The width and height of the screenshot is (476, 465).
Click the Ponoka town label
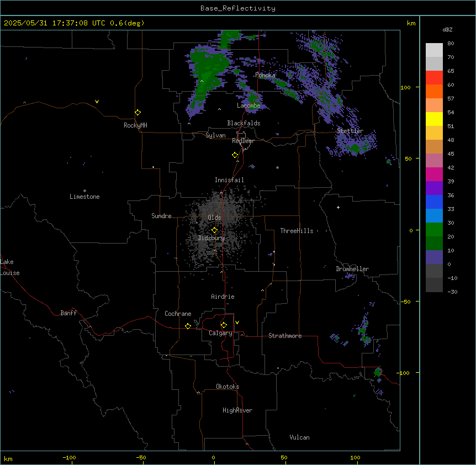tap(265, 75)
